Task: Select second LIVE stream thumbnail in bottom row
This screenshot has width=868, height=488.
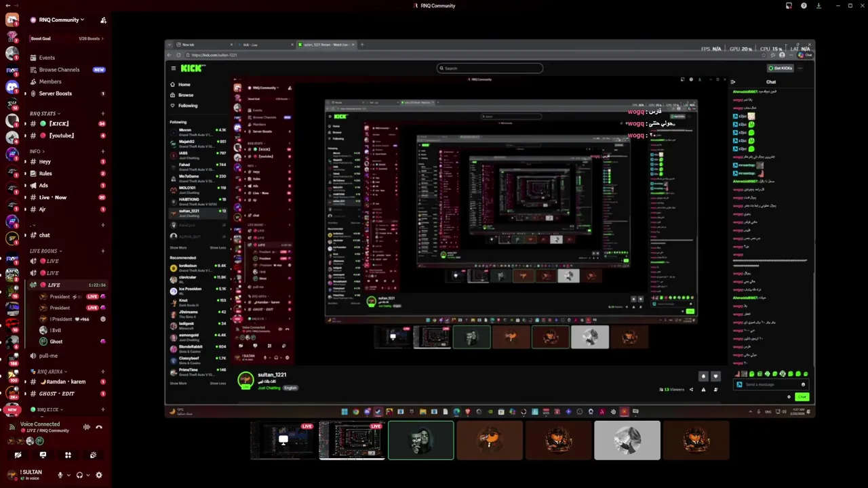Action: pyautogui.click(x=352, y=441)
